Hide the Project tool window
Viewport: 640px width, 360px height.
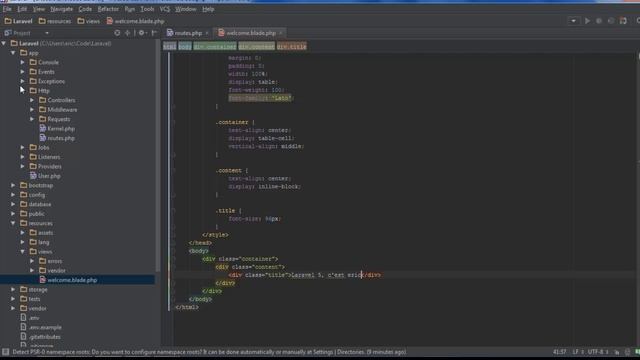click(154, 33)
